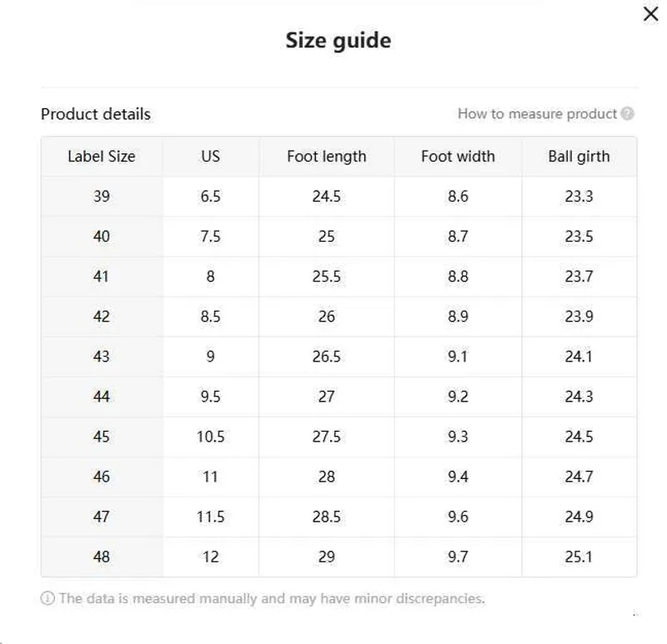Select the US column header
The height and width of the screenshot is (644, 667).
(x=211, y=157)
